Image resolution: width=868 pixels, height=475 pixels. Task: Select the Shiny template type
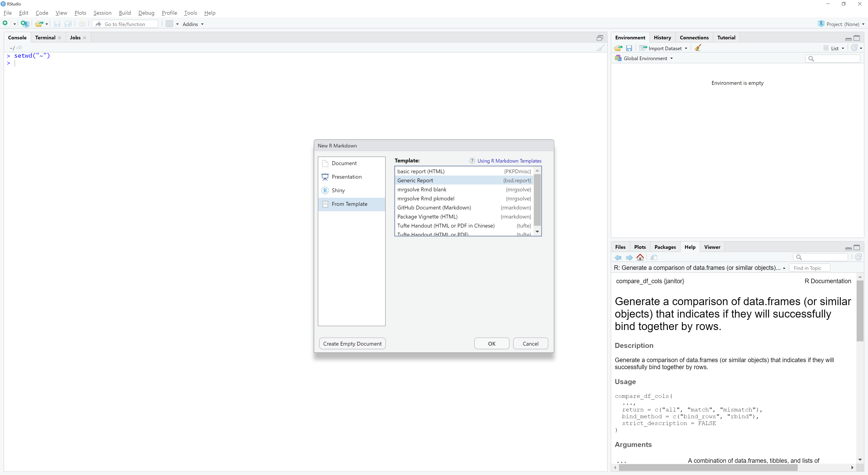pyautogui.click(x=338, y=190)
